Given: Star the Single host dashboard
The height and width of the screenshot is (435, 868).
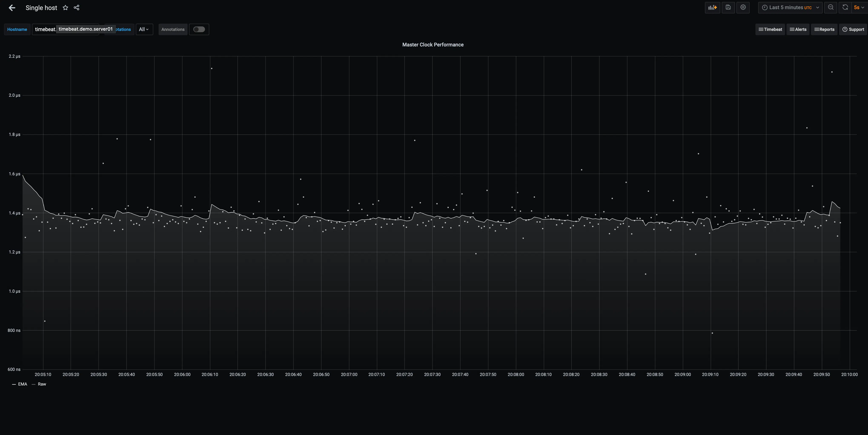Looking at the screenshot, I should tap(65, 8).
